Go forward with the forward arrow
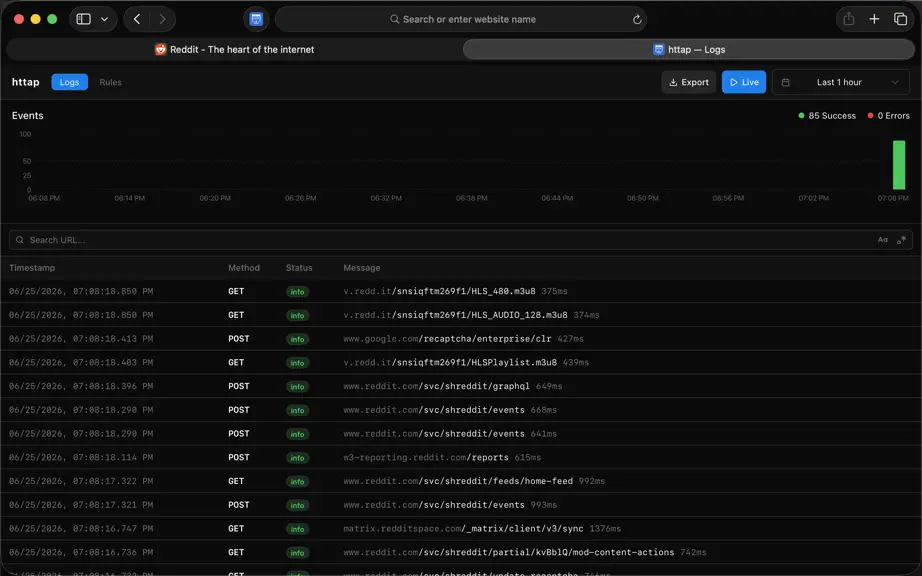 pyautogui.click(x=162, y=19)
